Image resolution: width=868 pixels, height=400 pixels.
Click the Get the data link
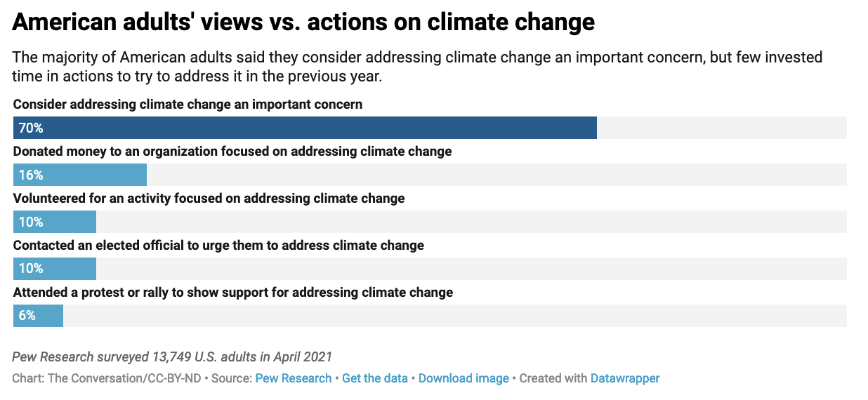[x=375, y=378]
